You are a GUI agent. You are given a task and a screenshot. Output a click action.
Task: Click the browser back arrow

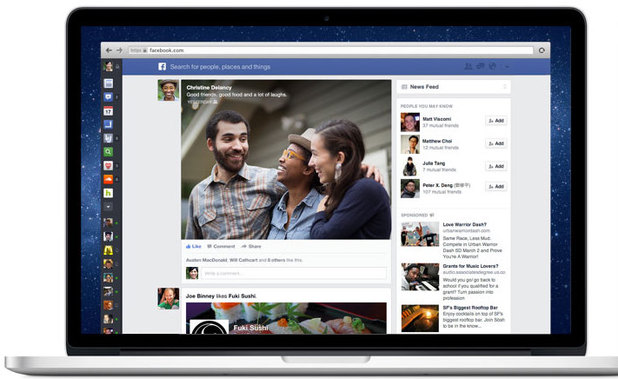pos(109,50)
